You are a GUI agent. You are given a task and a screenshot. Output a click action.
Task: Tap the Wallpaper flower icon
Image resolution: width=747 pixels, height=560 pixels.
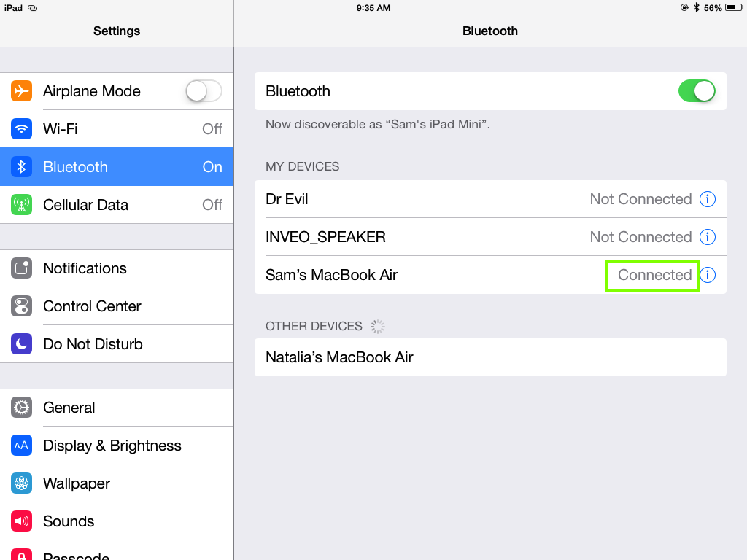(22, 483)
